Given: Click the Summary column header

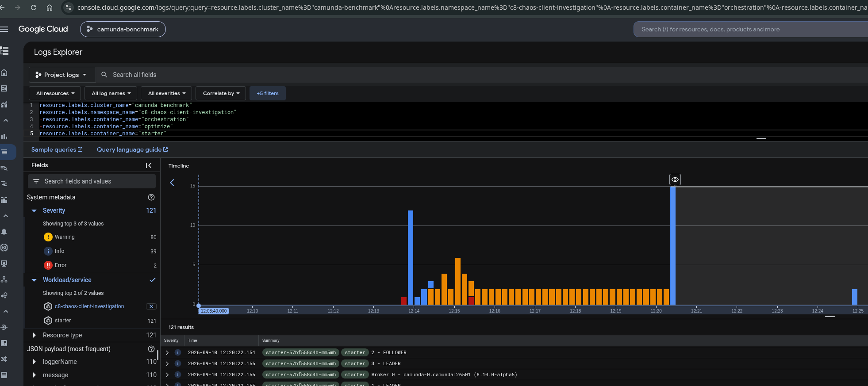Looking at the screenshot, I should [x=271, y=340].
